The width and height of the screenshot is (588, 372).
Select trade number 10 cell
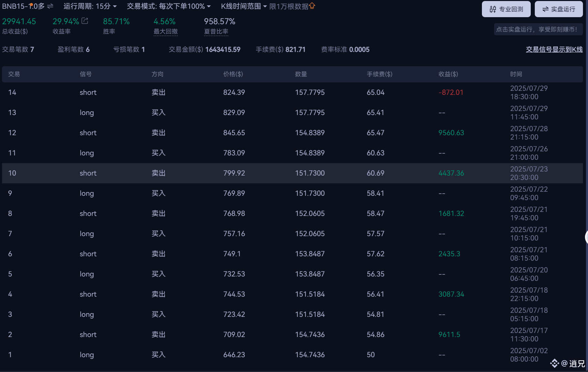click(12, 173)
